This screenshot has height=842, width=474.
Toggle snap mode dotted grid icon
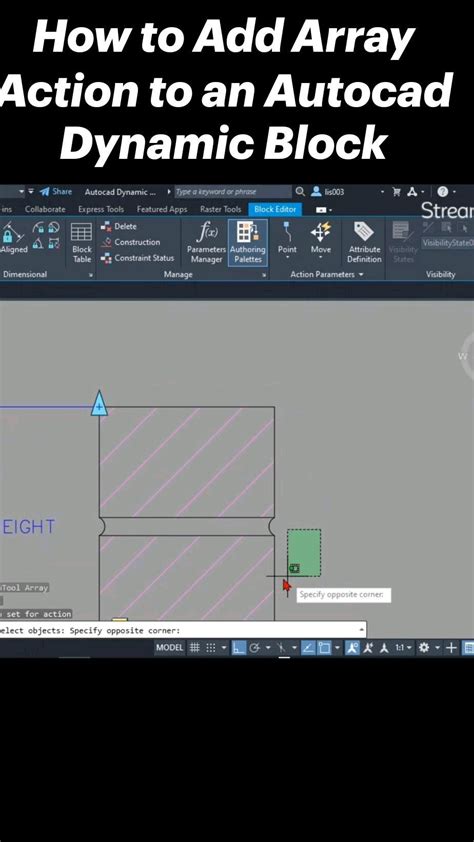coord(212,648)
